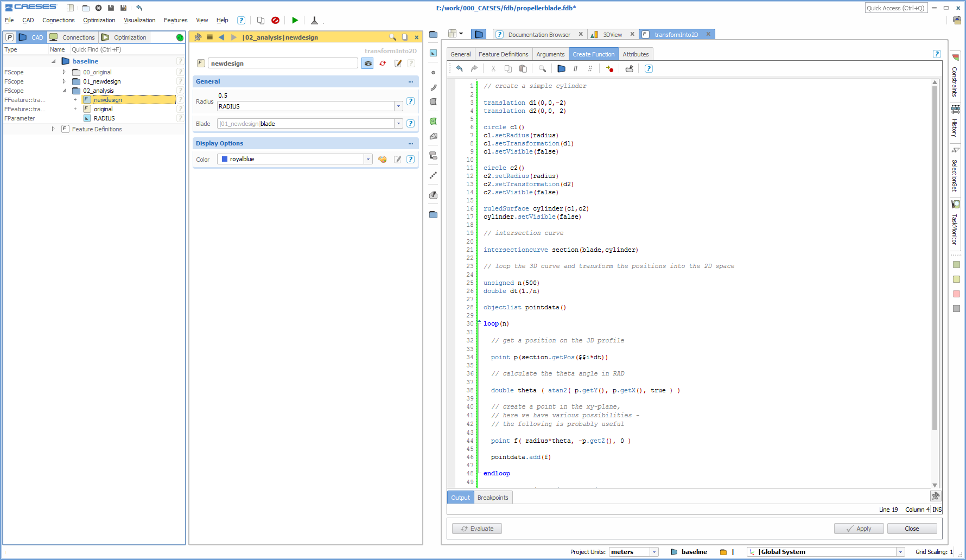
Task: Click the Quick Access search field
Action: click(895, 8)
